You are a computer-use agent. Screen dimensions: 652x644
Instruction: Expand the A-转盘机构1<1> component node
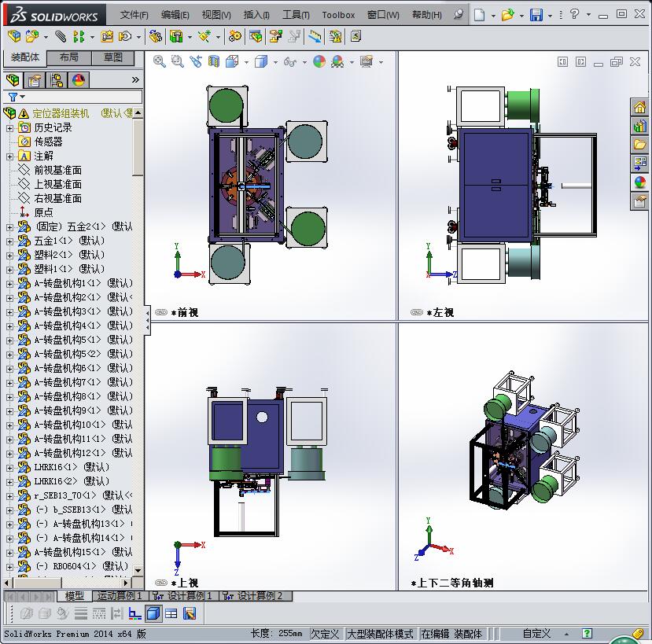coord(9,284)
